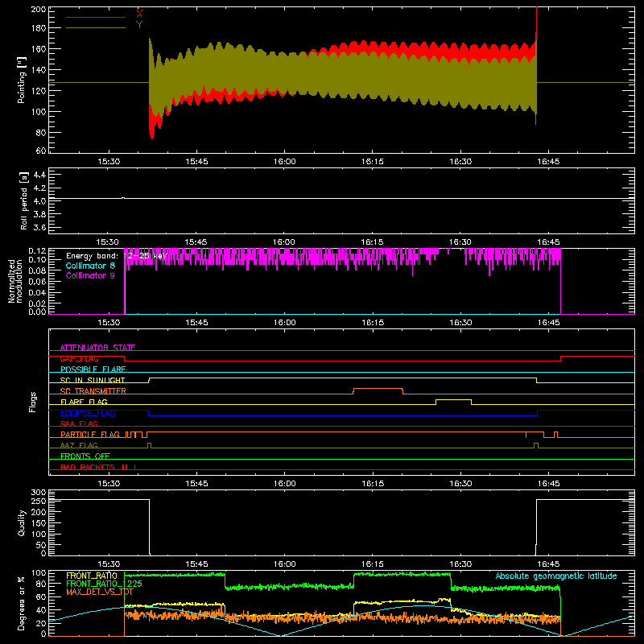Click the SC_IN_SUNLIGHT label
644x644 pixels.
pyautogui.click(x=93, y=380)
